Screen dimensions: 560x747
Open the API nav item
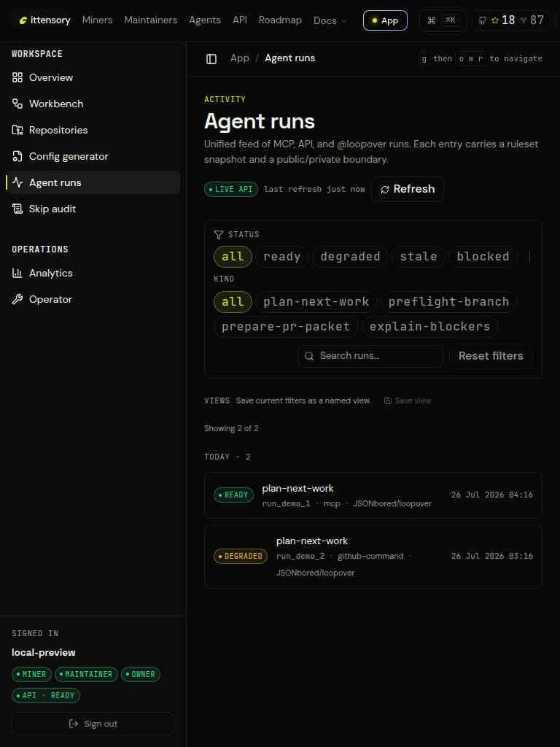pyautogui.click(x=239, y=20)
